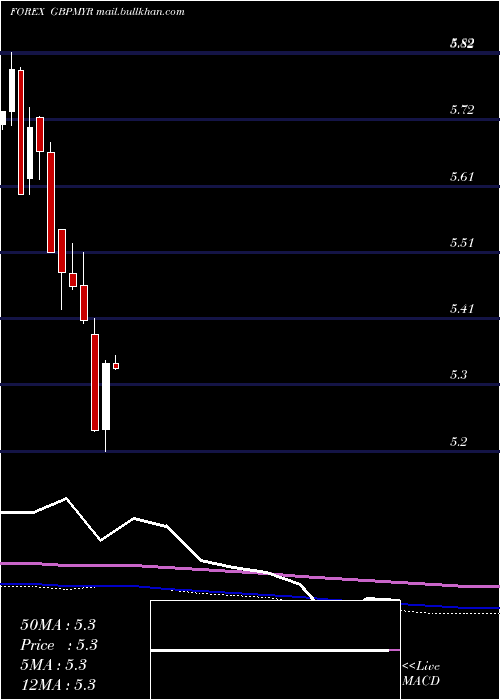Click the '<<Live MACD' label

point(421,673)
